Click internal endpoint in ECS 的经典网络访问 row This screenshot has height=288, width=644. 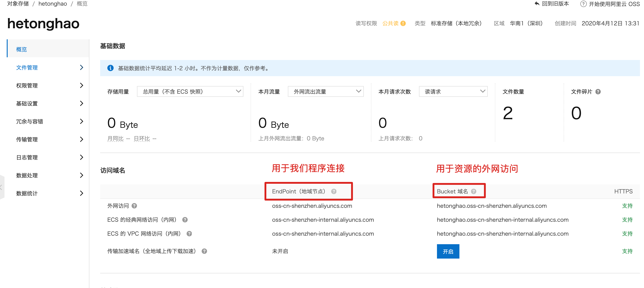(x=323, y=220)
